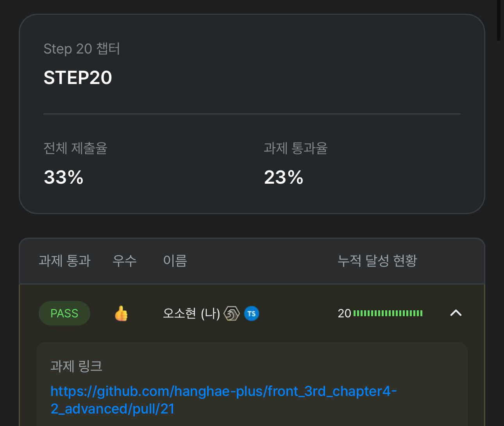Image resolution: width=504 pixels, height=426 pixels.
Task: Click the 누적 달성 현황 column header
Action: [x=377, y=261]
